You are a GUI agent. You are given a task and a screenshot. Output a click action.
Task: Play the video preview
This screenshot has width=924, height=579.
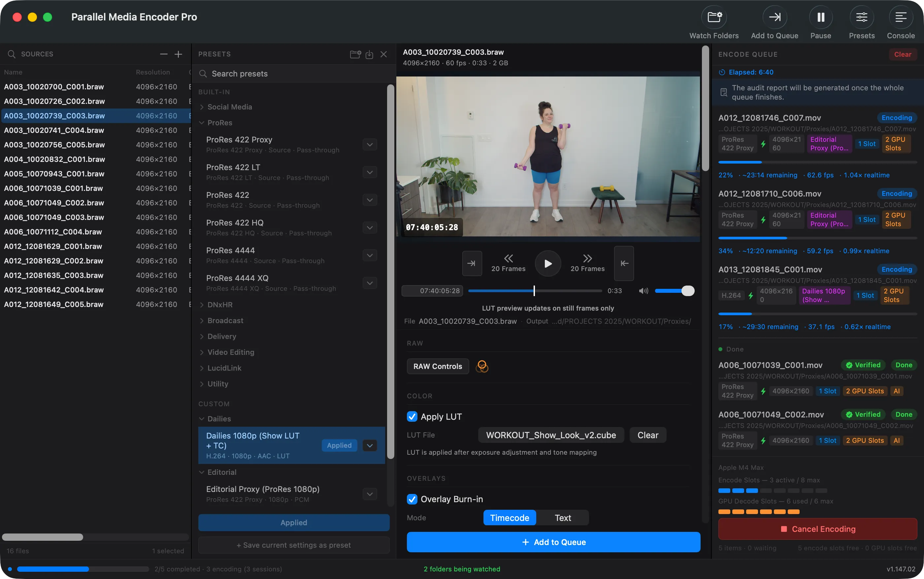pos(548,263)
